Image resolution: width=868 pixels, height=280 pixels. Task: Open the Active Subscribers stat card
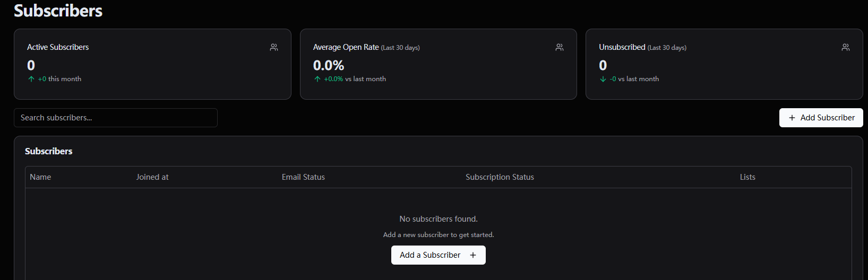click(x=152, y=64)
